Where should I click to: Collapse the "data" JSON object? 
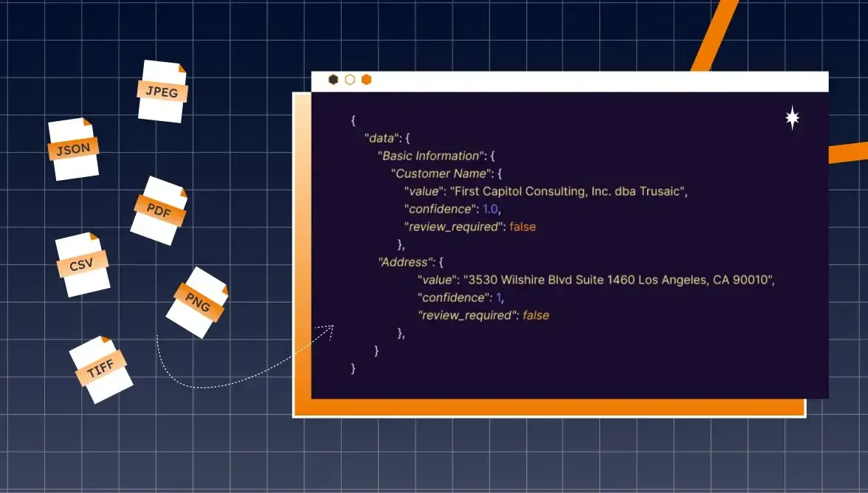click(x=382, y=138)
